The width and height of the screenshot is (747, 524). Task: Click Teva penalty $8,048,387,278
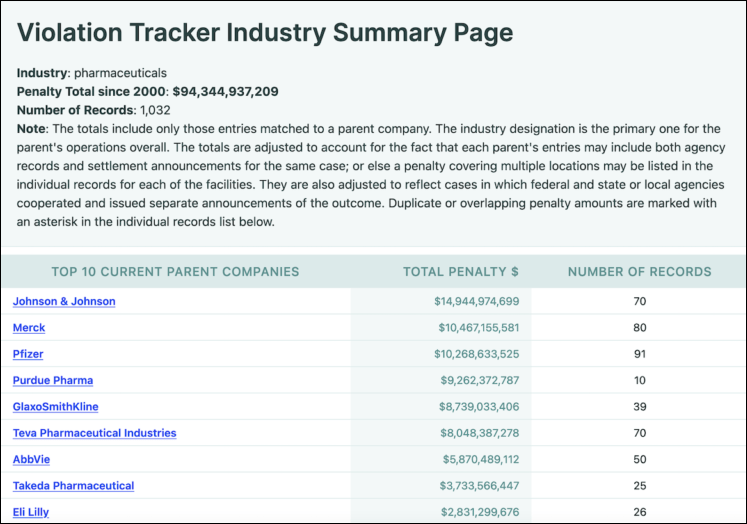pos(480,433)
